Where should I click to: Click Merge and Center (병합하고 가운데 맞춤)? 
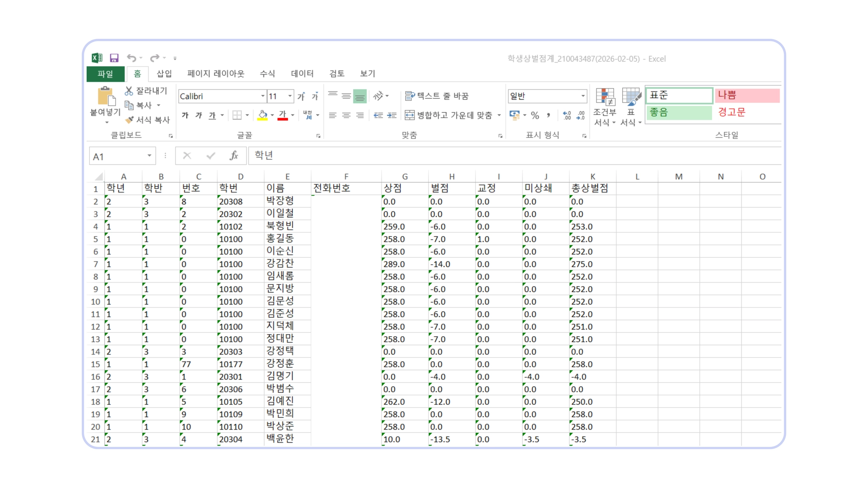(449, 115)
